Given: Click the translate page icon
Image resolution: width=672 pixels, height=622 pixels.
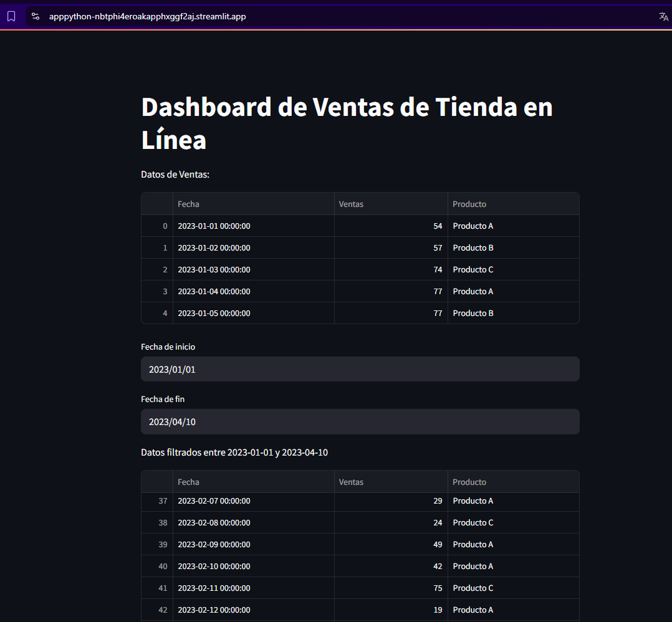Looking at the screenshot, I should (x=663, y=17).
